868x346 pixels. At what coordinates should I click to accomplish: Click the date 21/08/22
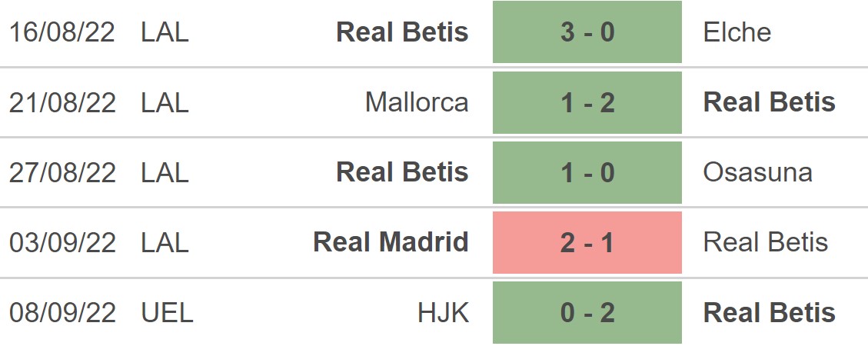(62, 102)
